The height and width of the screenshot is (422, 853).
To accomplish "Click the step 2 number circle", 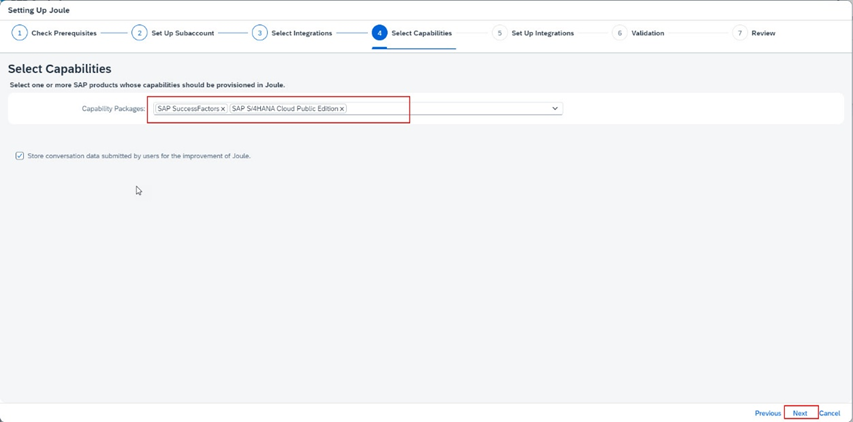I will point(139,33).
